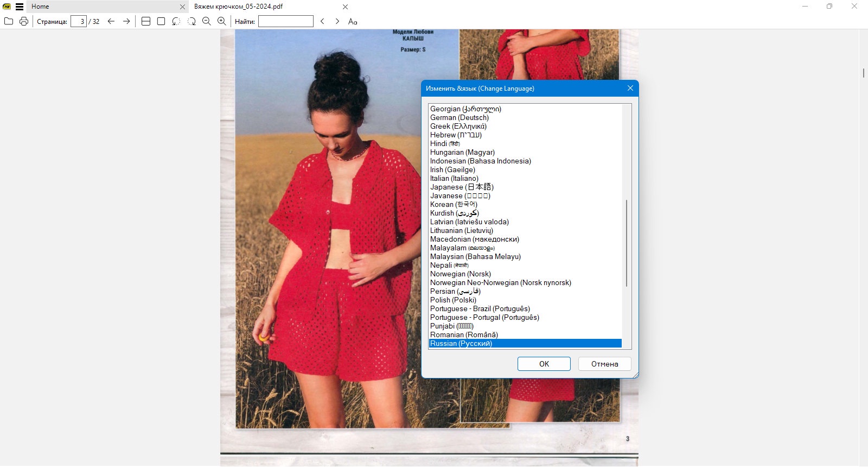This screenshot has height=467, width=868.
Task: Zoom out with the magnifier minus icon
Action: pyautogui.click(x=207, y=21)
